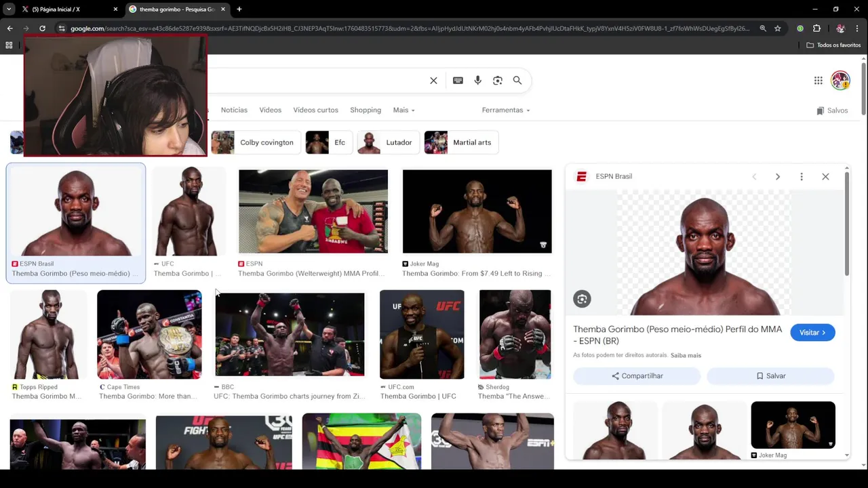The width and height of the screenshot is (868, 488).
Task: Open the UFC standing pose image result
Action: (189, 211)
